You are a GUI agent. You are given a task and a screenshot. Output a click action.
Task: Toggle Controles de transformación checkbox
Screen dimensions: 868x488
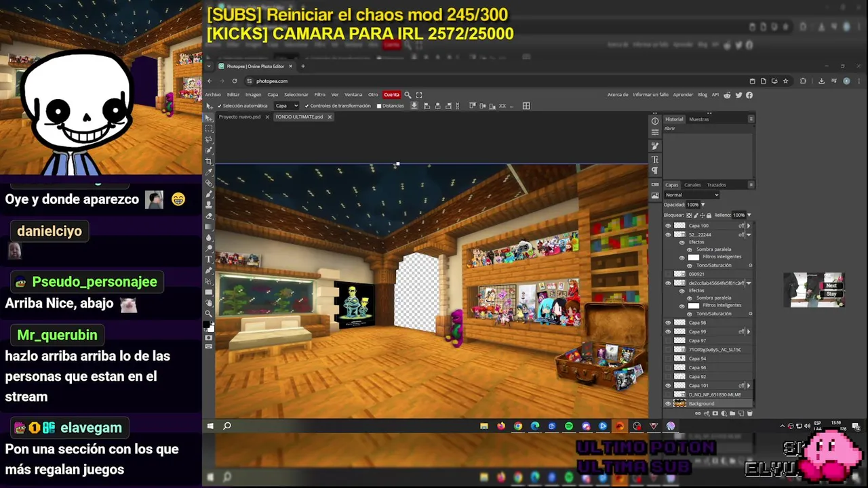[x=307, y=106]
